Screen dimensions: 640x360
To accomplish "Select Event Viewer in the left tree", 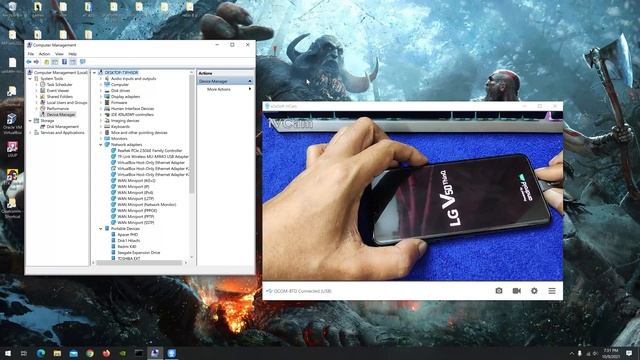I will (58, 91).
